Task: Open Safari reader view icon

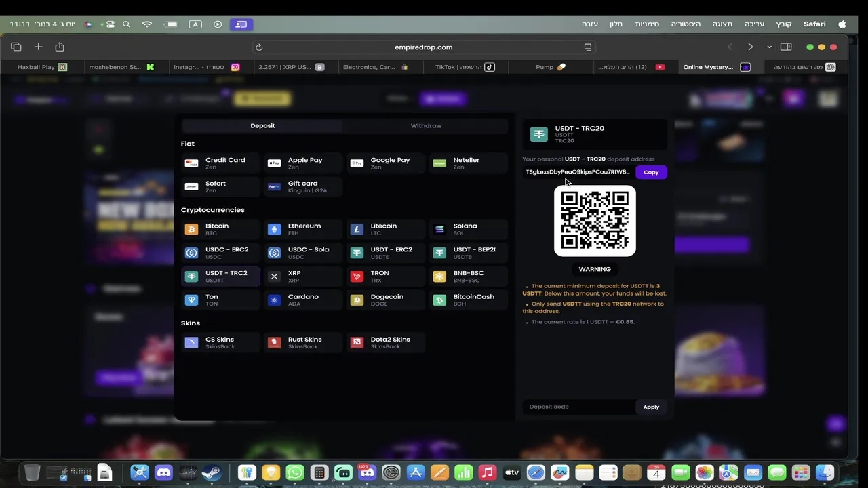Action: tap(588, 47)
